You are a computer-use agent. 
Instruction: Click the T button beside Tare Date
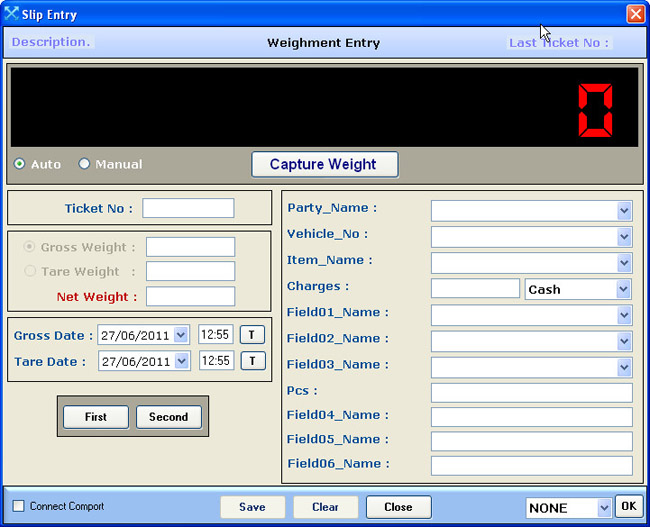(x=252, y=360)
